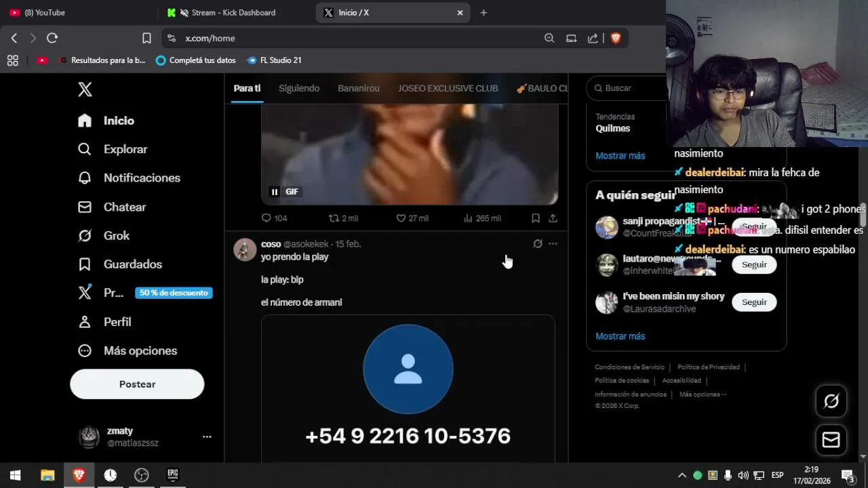Open Política de cookies link

[622, 381]
